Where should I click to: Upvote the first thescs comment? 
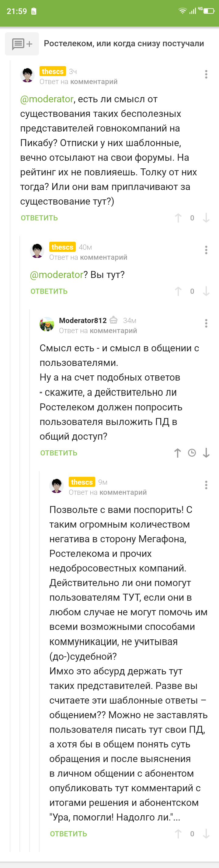coord(178,218)
